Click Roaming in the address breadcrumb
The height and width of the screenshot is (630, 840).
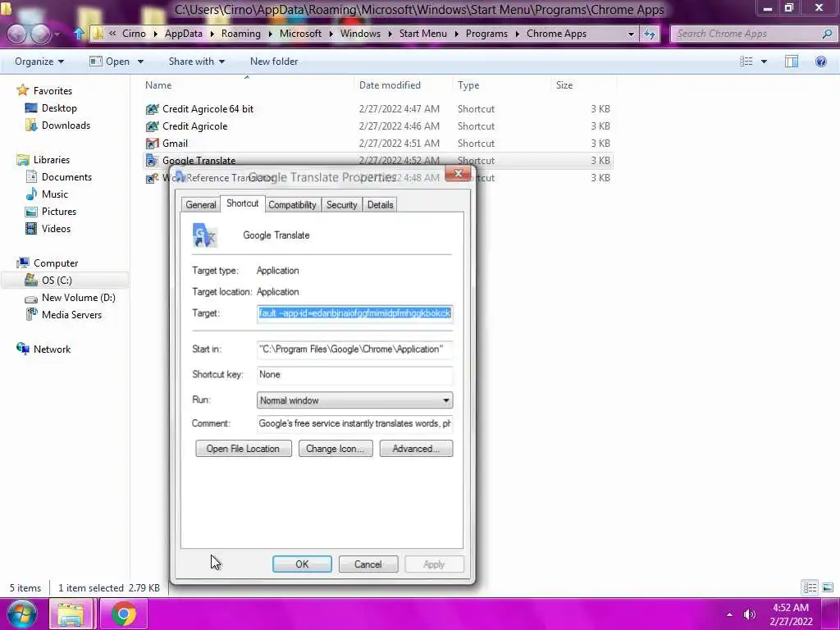click(240, 33)
